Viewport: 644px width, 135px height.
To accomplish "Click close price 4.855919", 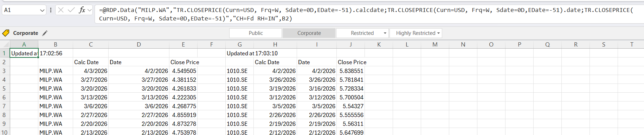I will click(183, 115).
